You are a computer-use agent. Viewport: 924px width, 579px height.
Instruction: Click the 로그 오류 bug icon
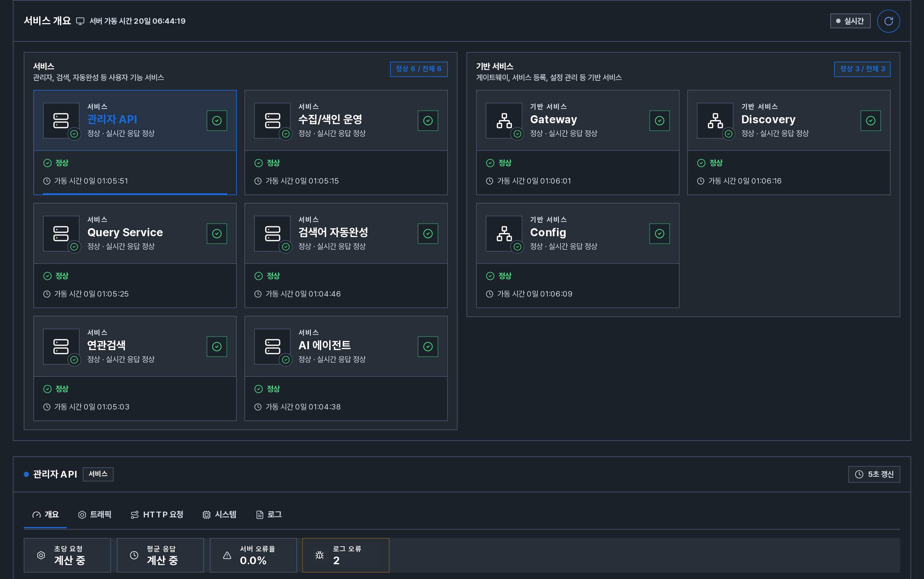pos(319,555)
